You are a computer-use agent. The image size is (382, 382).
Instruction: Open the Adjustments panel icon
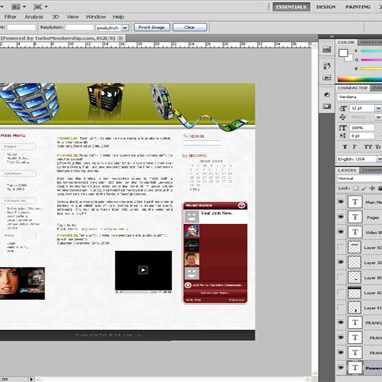coord(327,95)
